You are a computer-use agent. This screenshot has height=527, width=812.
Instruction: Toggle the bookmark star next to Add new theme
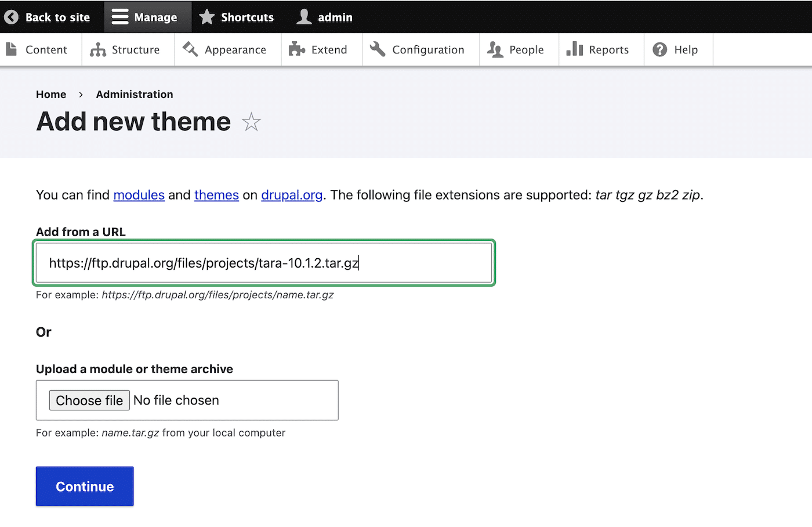[x=252, y=122]
